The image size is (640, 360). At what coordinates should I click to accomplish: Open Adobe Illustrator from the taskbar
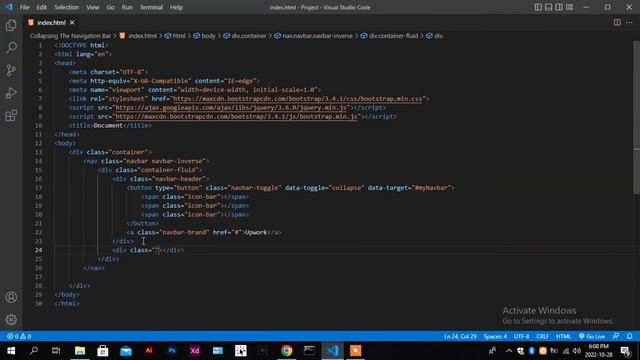point(149,351)
